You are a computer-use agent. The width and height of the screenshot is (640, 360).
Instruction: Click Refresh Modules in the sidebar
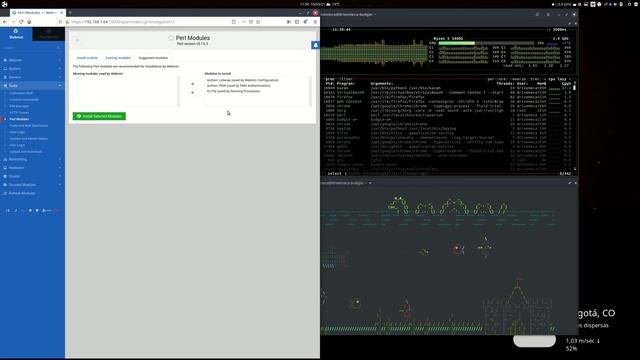click(x=22, y=193)
